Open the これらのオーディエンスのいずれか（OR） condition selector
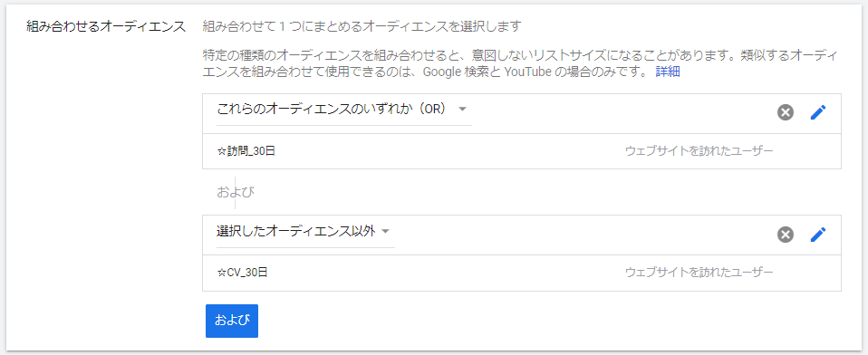 pyautogui.click(x=343, y=110)
